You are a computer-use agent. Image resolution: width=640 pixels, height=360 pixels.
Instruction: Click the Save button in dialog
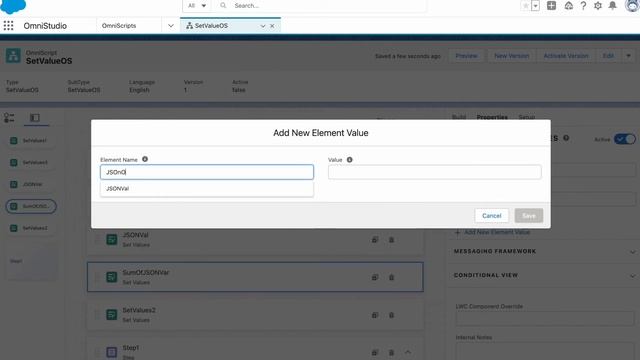(529, 216)
